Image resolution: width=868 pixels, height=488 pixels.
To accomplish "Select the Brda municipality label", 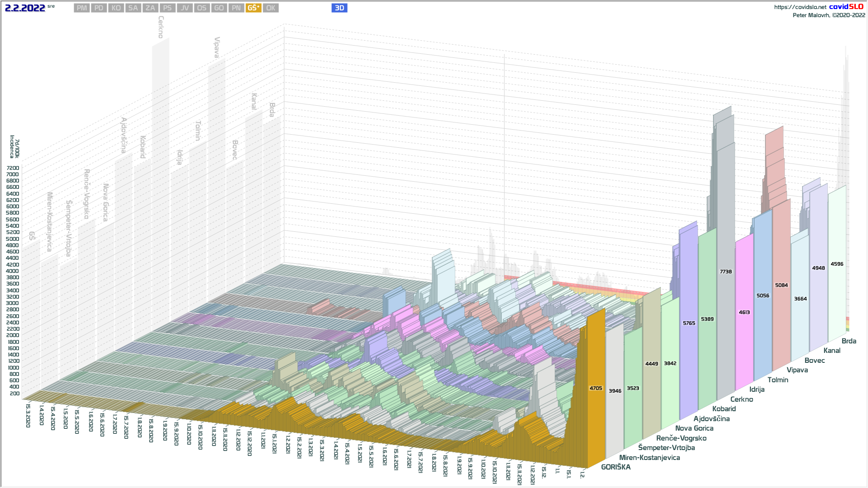I will coord(849,341).
